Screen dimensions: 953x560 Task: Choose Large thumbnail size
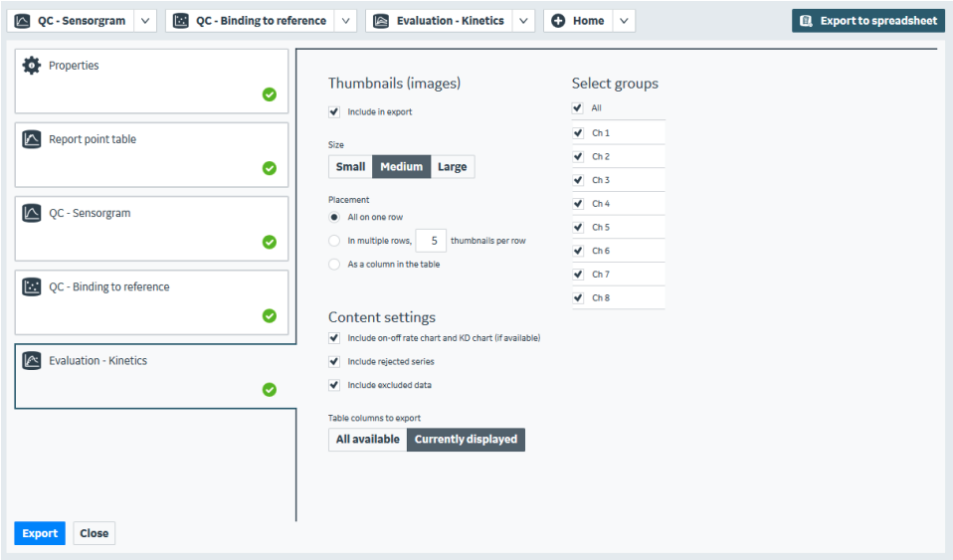coord(452,167)
